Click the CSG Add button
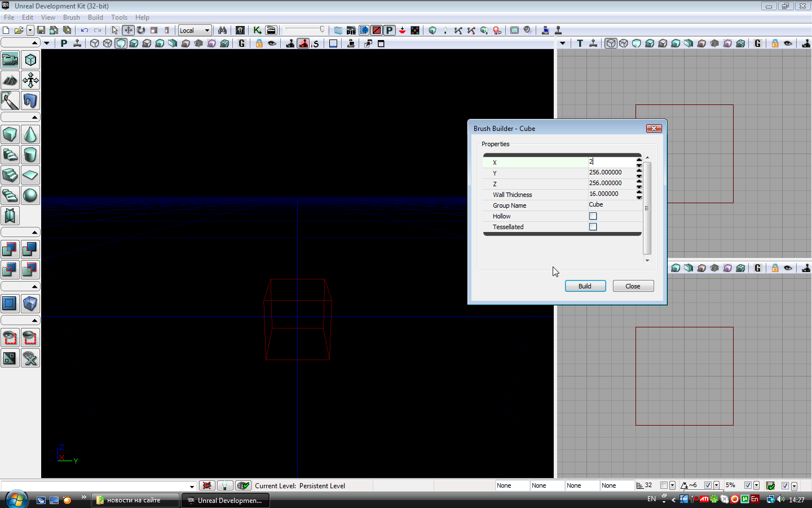 pyautogui.click(x=10, y=249)
